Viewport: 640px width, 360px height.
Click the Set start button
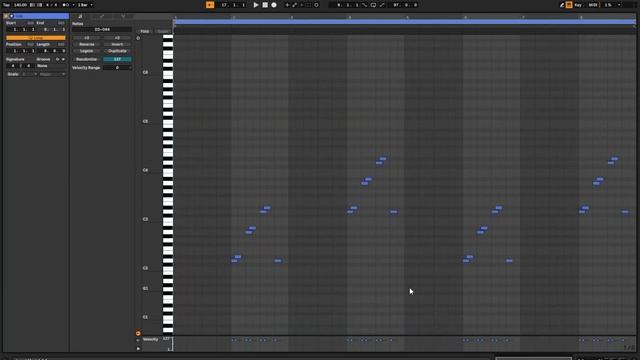30,23
